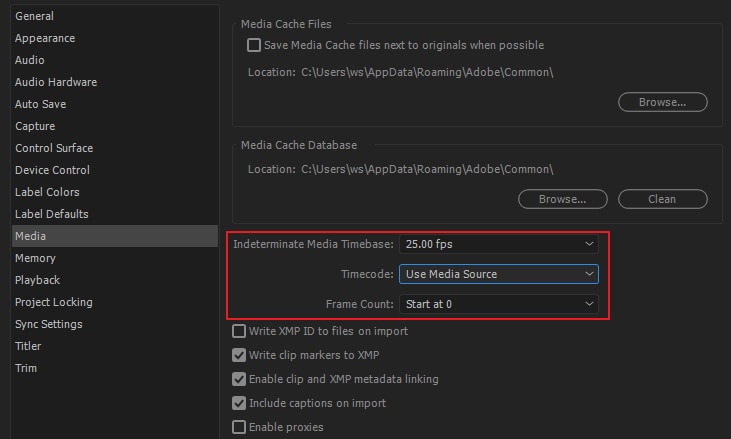731x439 pixels.
Task: Open the Audio Hardware preferences category
Action: (56, 82)
